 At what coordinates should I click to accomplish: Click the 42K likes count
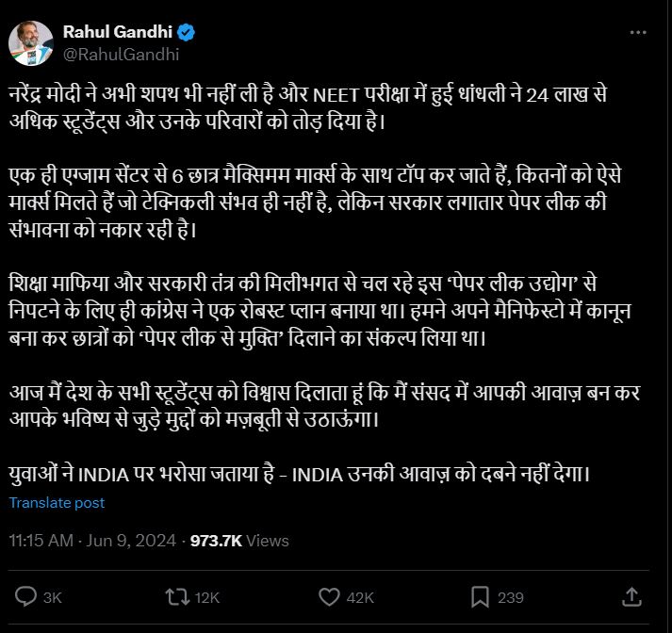[361, 597]
